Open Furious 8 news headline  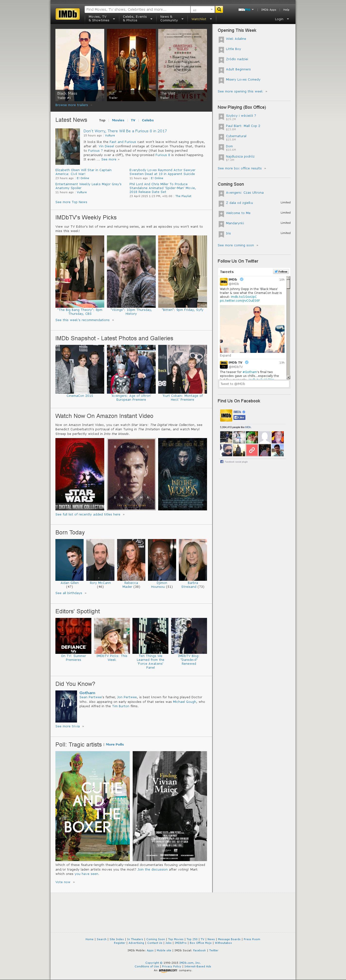(125, 131)
